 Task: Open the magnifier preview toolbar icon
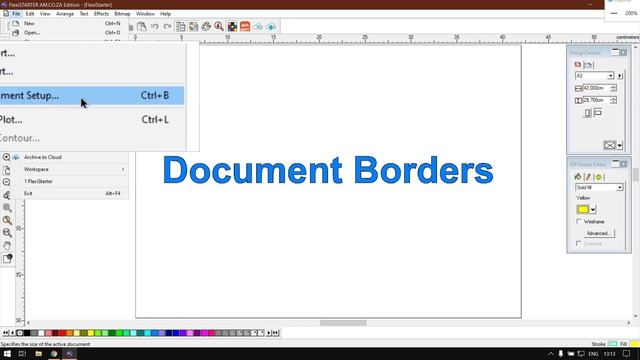(x=219, y=27)
